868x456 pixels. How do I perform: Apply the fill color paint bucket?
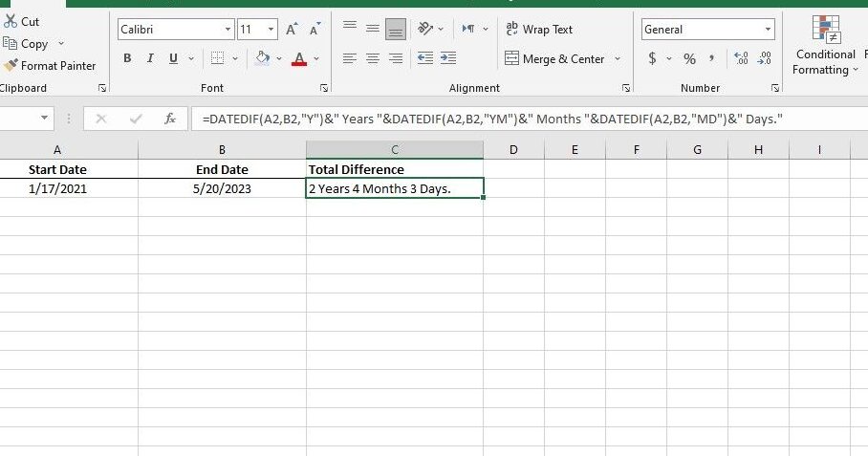[x=262, y=58]
